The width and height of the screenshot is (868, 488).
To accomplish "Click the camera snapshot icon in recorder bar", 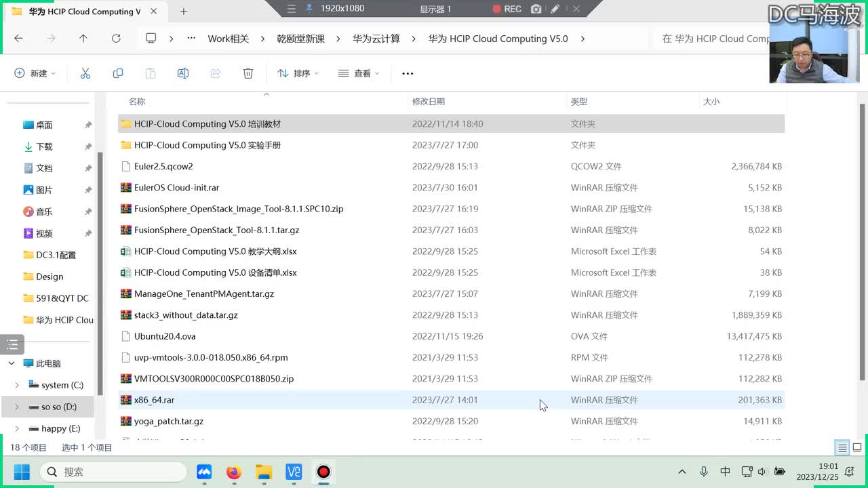I will pos(536,9).
